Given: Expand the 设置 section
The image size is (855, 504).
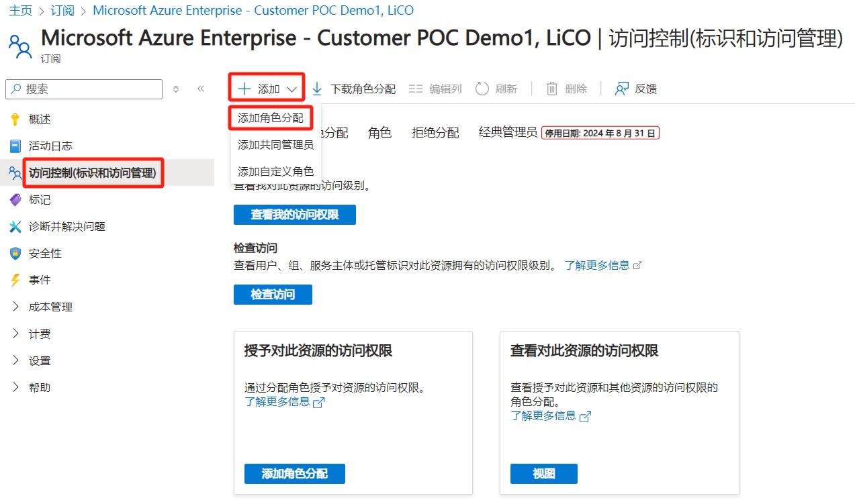Looking at the screenshot, I should click(16, 361).
